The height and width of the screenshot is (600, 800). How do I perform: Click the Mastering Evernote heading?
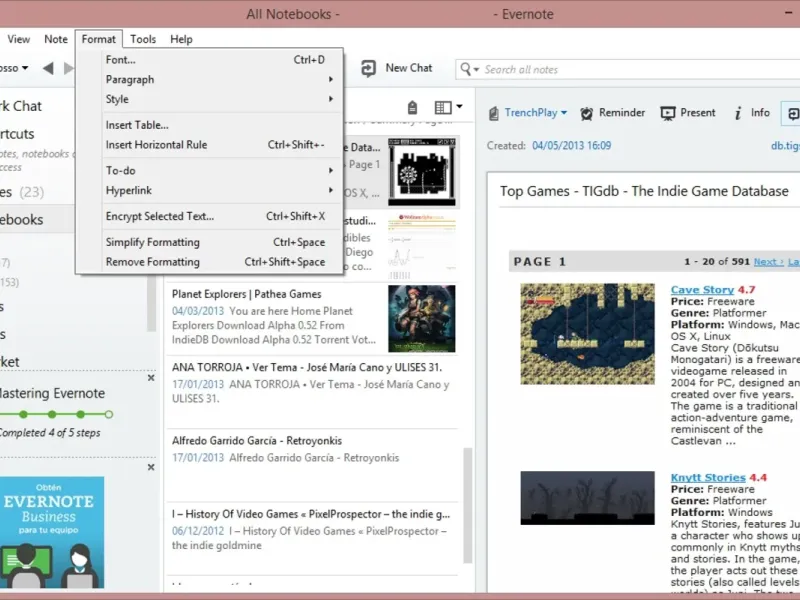51,393
